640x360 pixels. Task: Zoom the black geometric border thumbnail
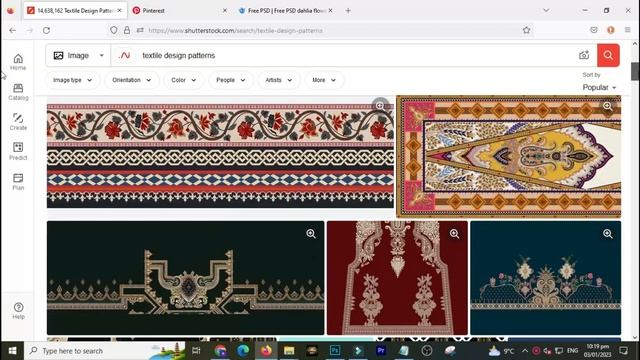click(311, 233)
